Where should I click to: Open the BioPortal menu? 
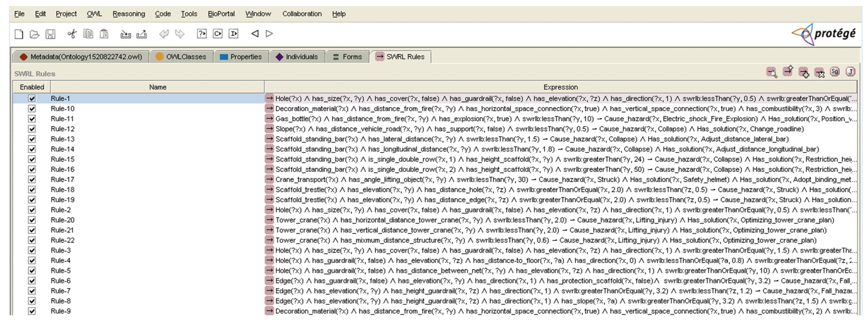pos(221,14)
